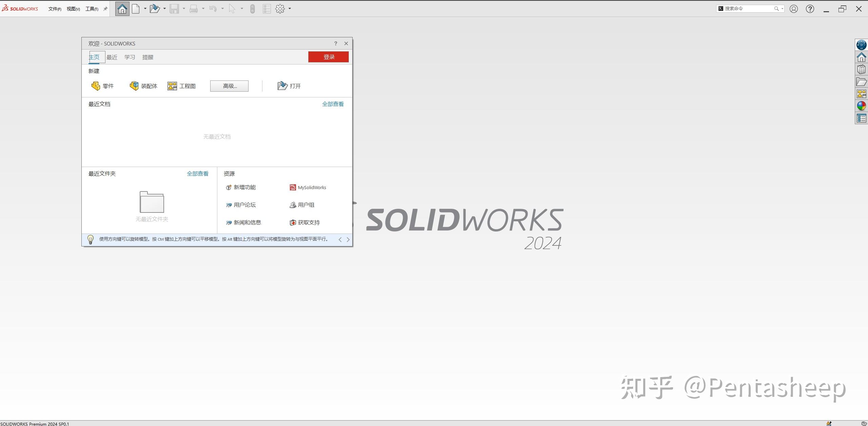Expand the Open file dropdown arrow
The width and height of the screenshot is (868, 426).
pos(164,9)
